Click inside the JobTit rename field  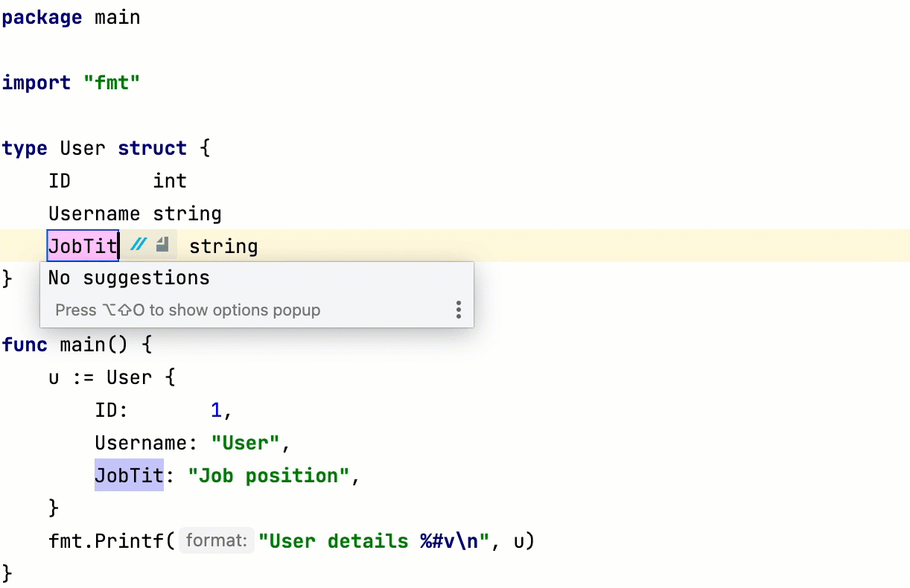coord(82,246)
